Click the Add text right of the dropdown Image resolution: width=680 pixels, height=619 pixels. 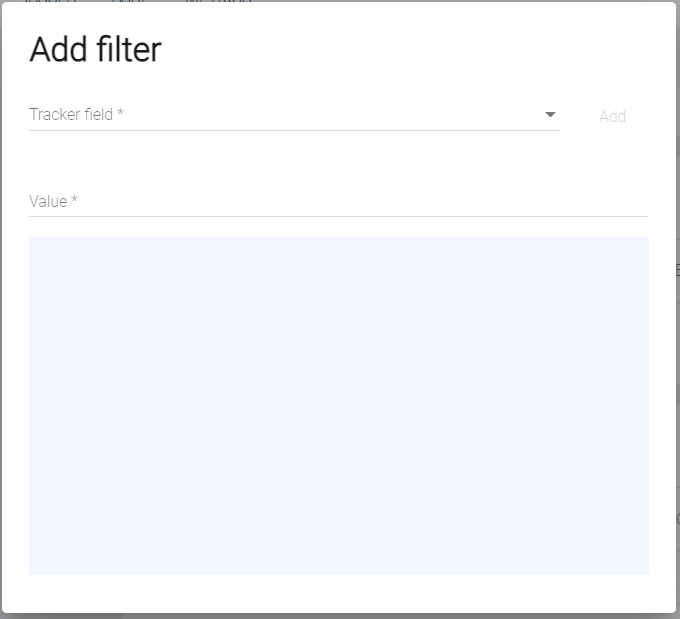tap(612, 116)
